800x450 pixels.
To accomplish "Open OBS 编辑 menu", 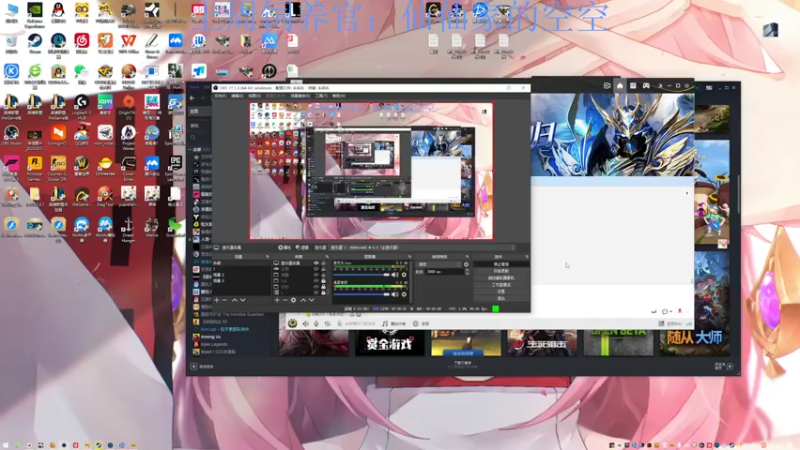I will [x=237, y=96].
